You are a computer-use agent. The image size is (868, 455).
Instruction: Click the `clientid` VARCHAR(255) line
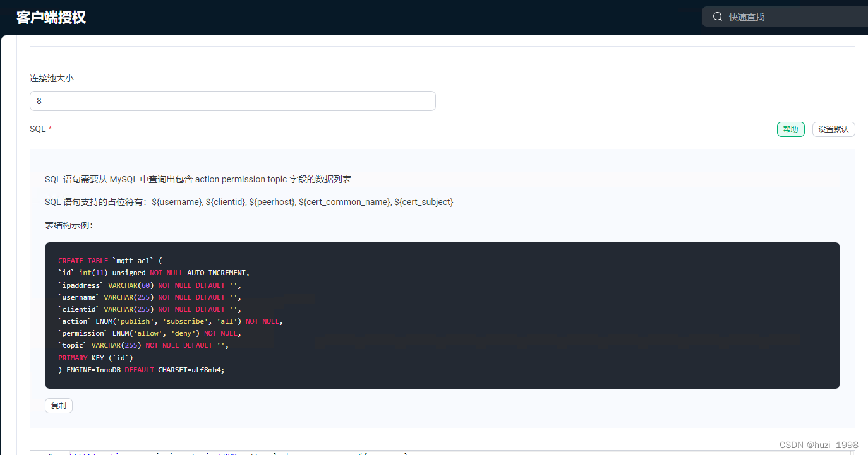tap(150, 309)
